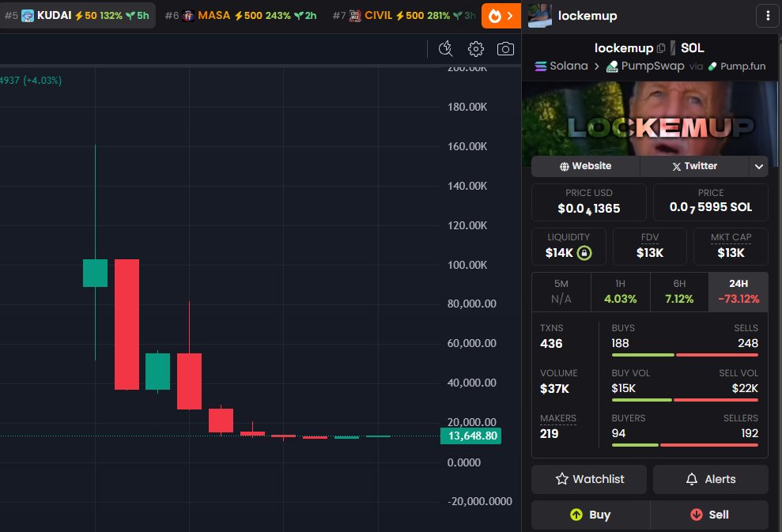Select the 24H timeframe tab
Viewport: 782px width, 532px height.
pyautogui.click(x=739, y=292)
